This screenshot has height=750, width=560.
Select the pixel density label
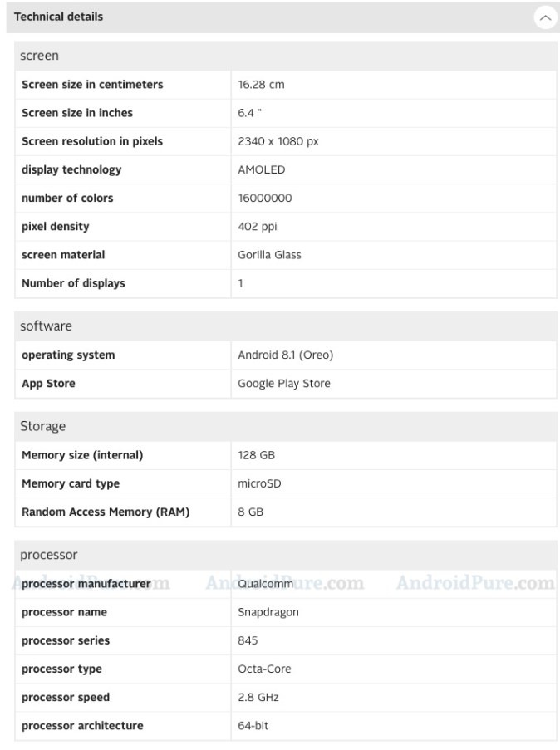55,226
